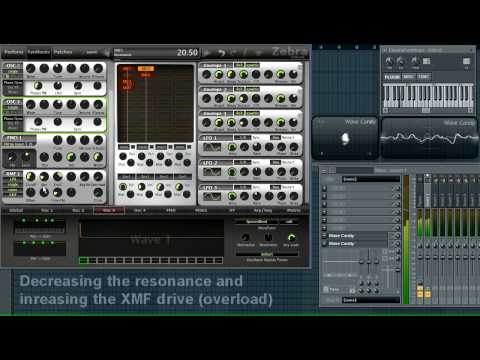Click the XMF 1 module label
480x360 pixels.
[x=13, y=174]
